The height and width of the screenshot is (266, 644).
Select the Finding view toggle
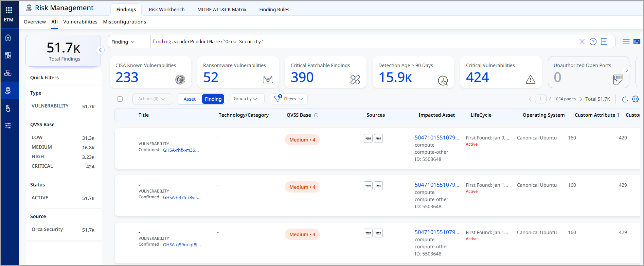[213, 99]
